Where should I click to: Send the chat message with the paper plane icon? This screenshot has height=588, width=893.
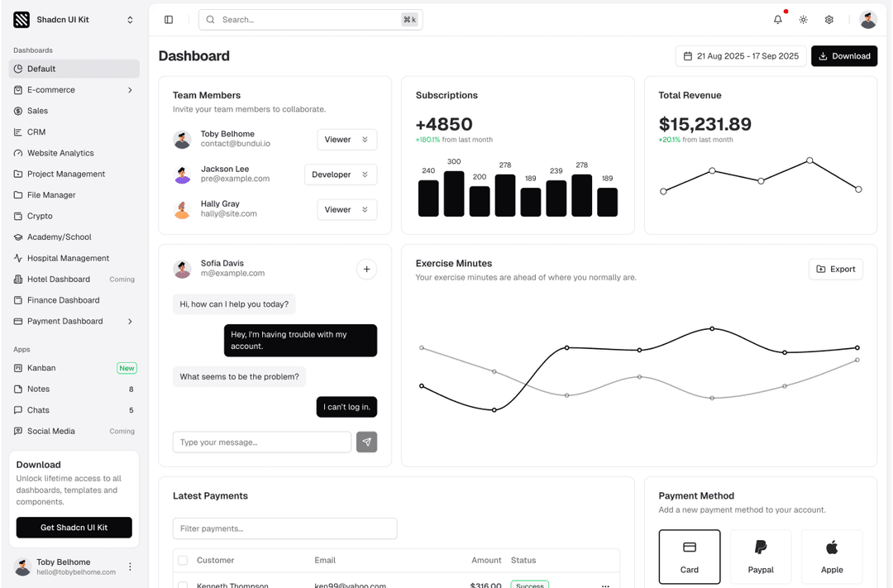tap(366, 442)
